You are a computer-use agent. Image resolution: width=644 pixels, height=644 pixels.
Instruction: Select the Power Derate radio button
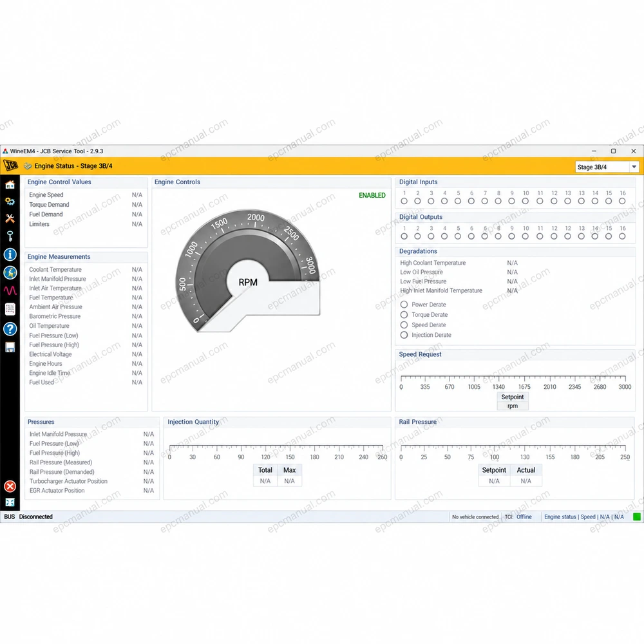click(x=404, y=305)
